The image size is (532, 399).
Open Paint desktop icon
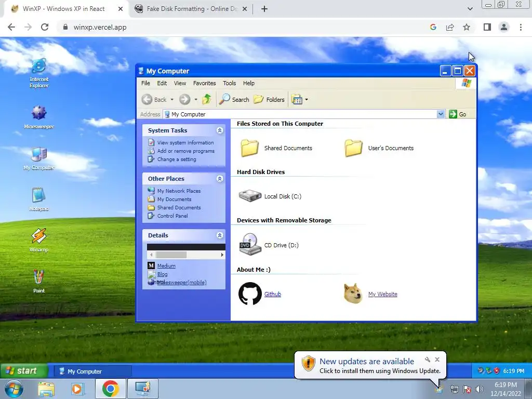38,281
